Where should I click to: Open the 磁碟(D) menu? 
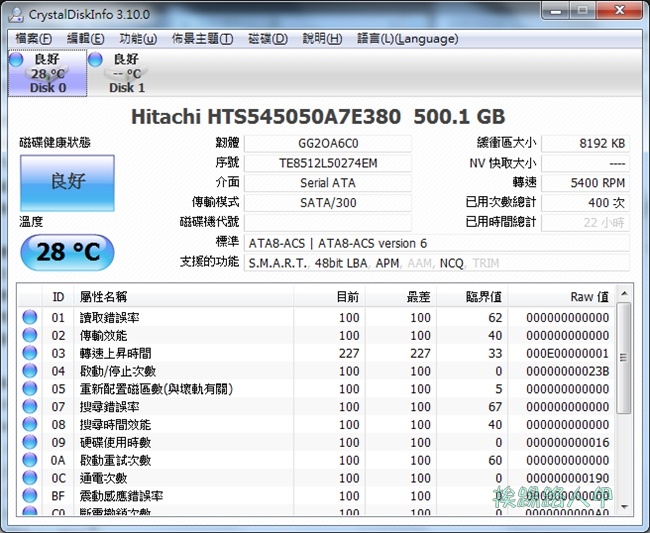click(268, 39)
